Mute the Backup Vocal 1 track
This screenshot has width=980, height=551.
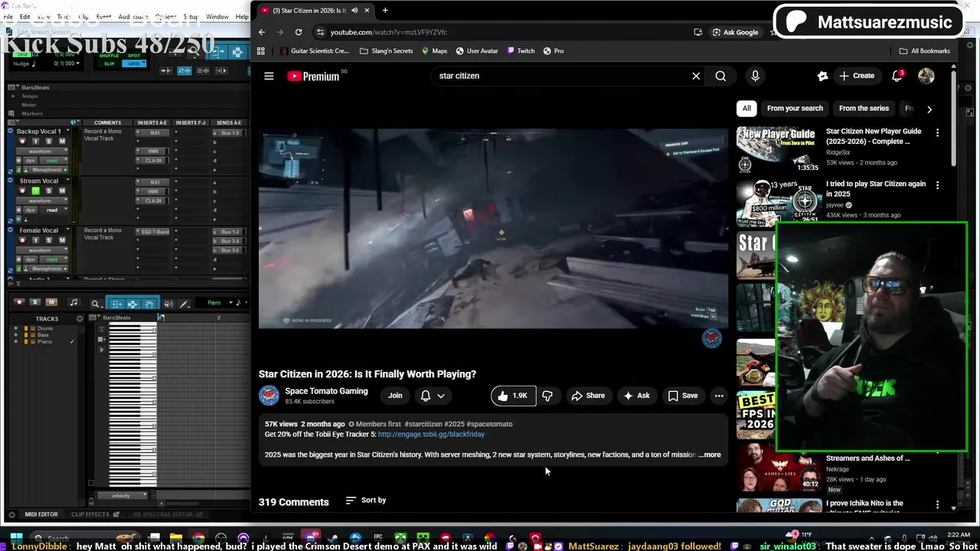pos(62,142)
